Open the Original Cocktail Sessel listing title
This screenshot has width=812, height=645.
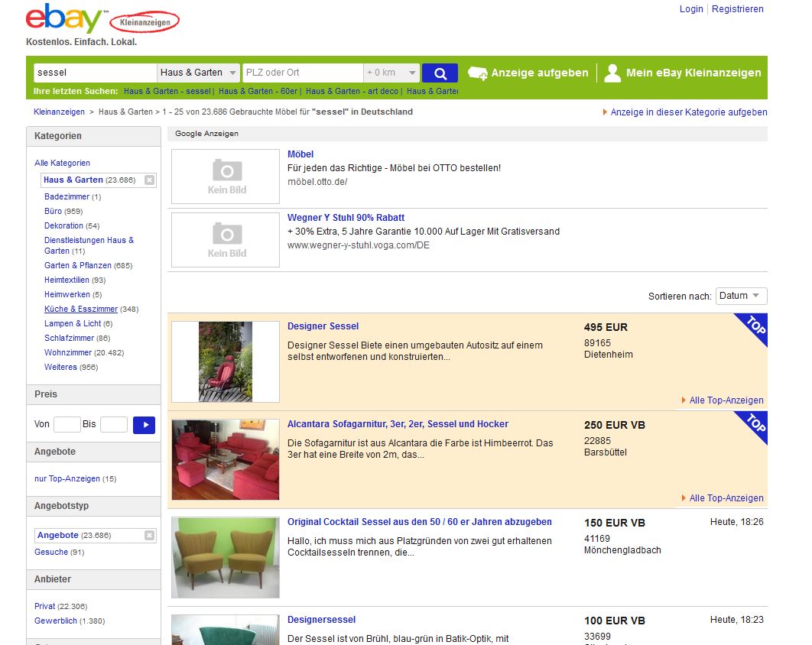coord(420,522)
